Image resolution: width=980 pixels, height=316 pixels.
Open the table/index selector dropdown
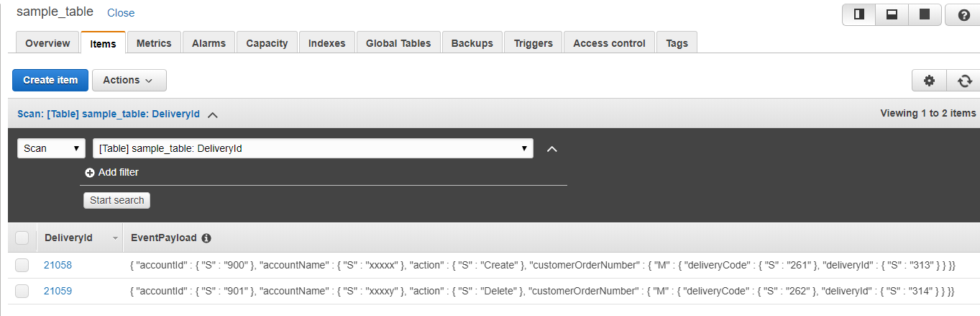point(313,148)
